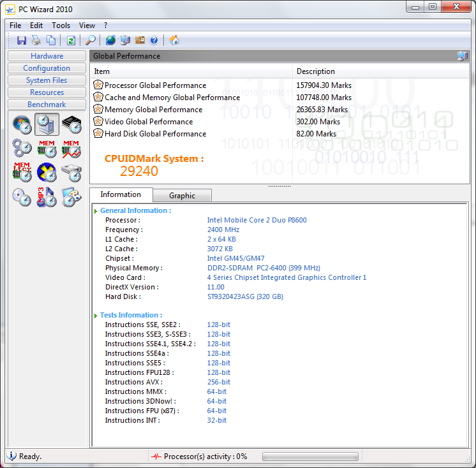476x468 pixels.
Task: Click the orange circuit board toolbar icon
Action: tap(140, 40)
